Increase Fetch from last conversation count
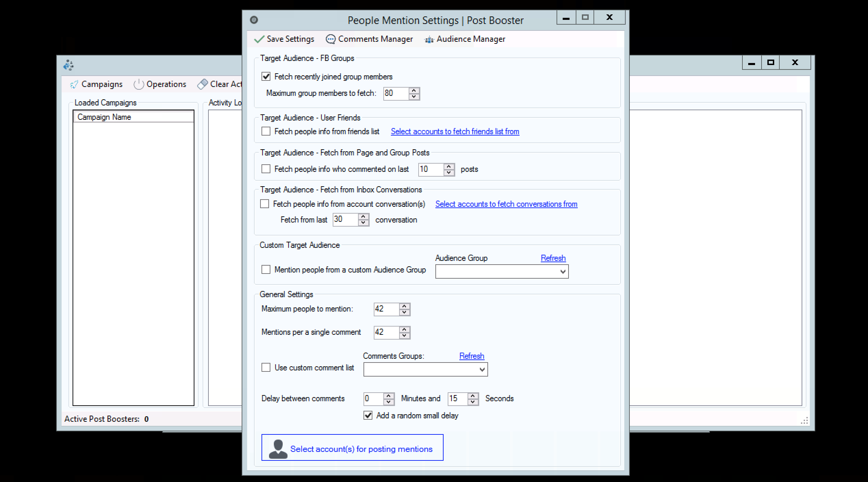This screenshot has height=482, width=868. (x=363, y=217)
